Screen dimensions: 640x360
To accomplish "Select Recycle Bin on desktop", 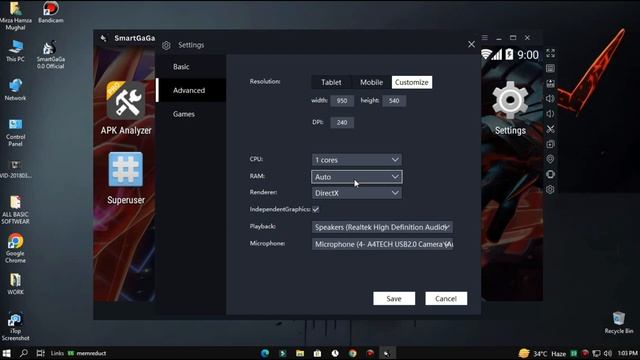I will (x=619, y=322).
